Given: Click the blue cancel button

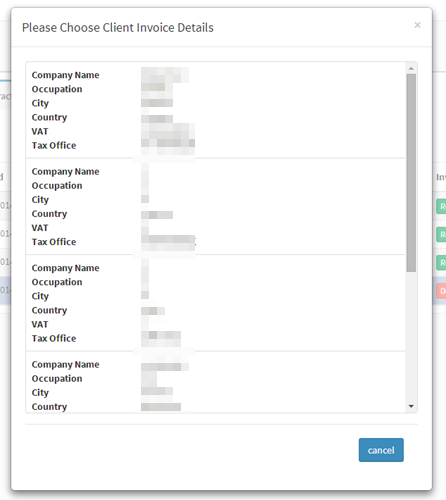Looking at the screenshot, I should pyautogui.click(x=381, y=450).
